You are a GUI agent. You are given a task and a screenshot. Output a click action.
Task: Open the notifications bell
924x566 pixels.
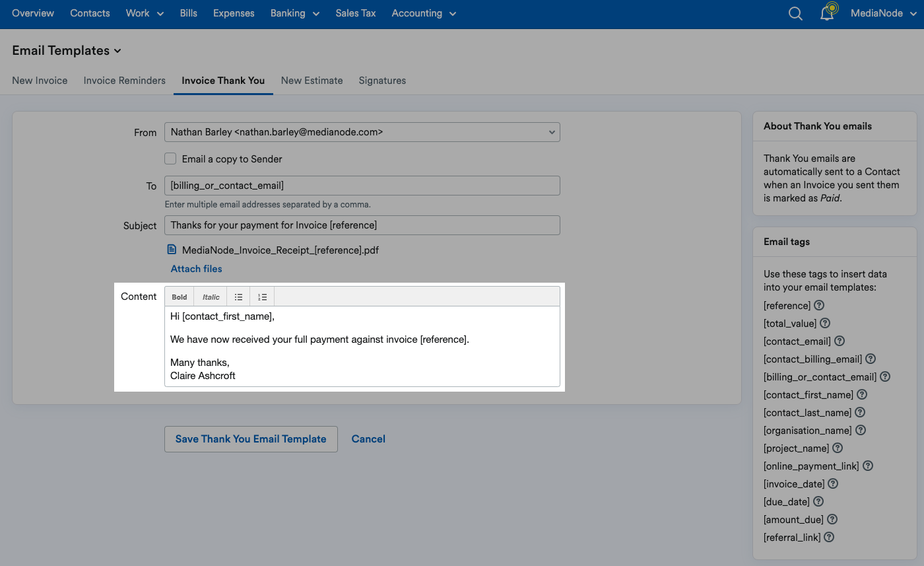(x=827, y=13)
